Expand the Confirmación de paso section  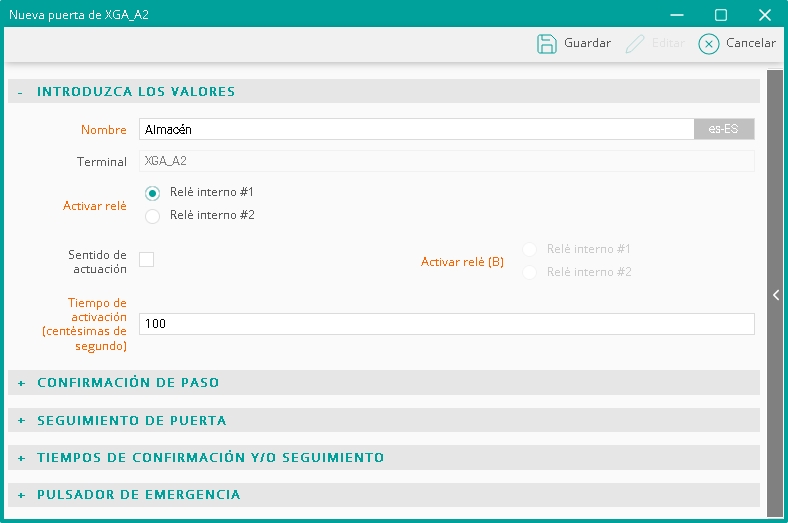point(383,382)
